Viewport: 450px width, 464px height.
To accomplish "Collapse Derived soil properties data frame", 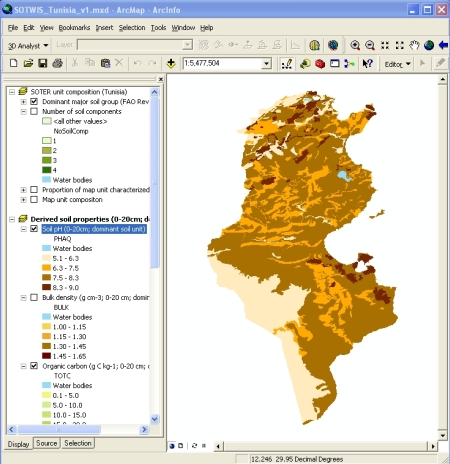I will [12, 219].
